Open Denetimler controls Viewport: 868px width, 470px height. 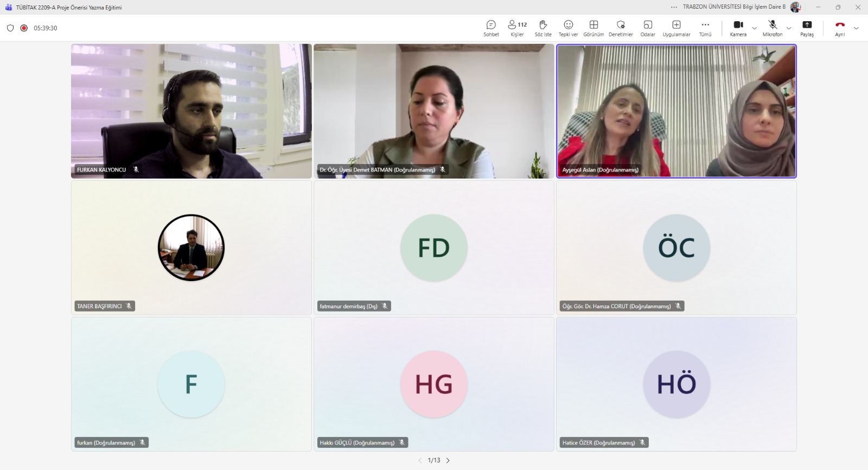[621, 28]
